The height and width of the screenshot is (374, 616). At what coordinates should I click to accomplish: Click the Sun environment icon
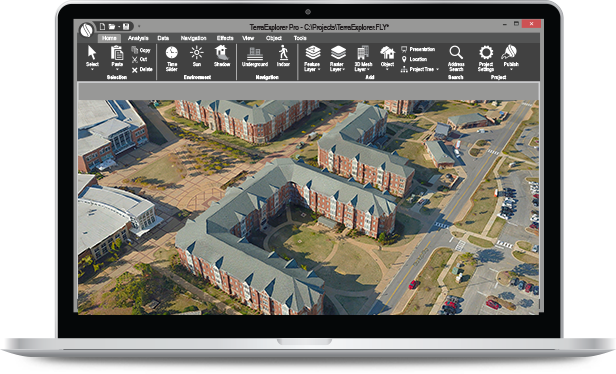(196, 56)
